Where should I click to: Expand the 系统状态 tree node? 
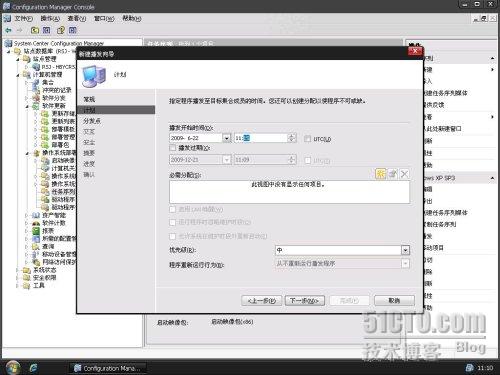17,270
